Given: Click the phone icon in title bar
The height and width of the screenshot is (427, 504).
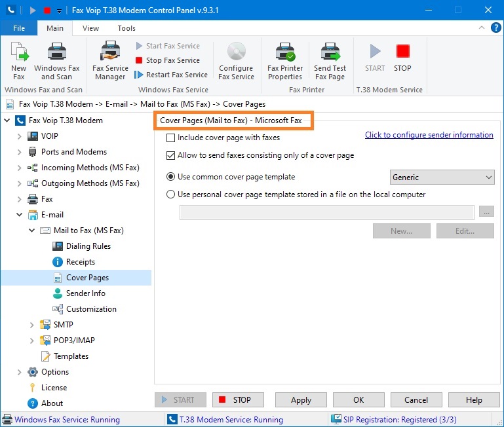Looking at the screenshot, I should click(11, 10).
